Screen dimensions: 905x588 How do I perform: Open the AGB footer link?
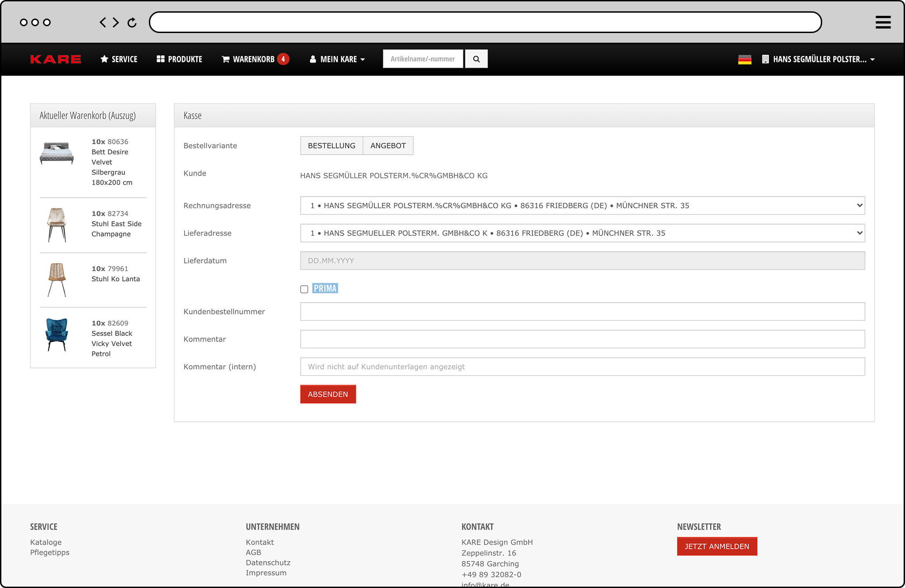tap(253, 552)
